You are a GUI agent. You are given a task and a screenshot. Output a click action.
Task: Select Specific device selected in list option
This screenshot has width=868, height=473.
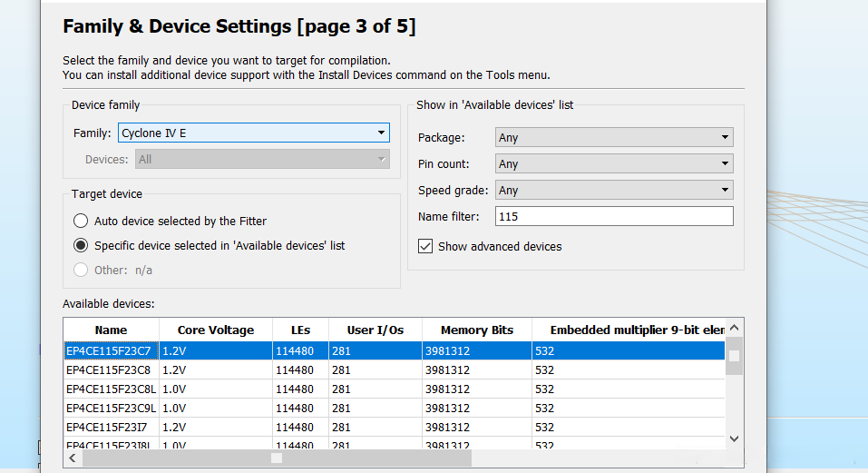(x=81, y=245)
